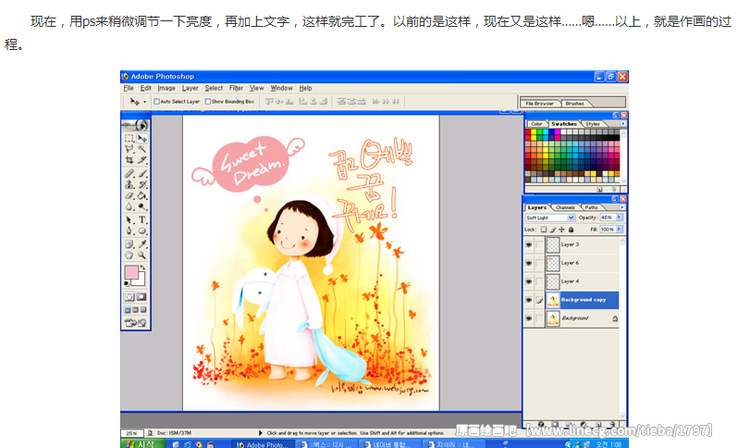Select the Healing Brush tool
750x448 pixels.
click(130, 174)
